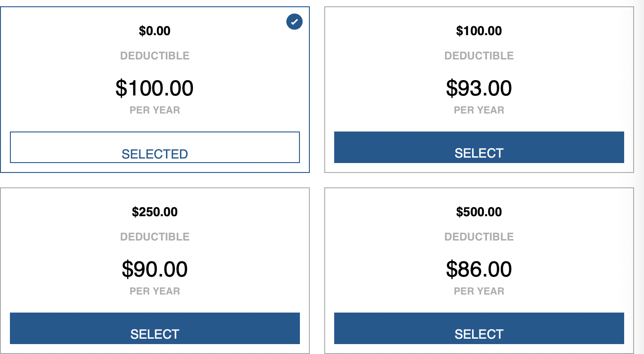Click the blue checkmark badge on the $0.00 card
This screenshot has width=644, height=354.
coord(294,22)
